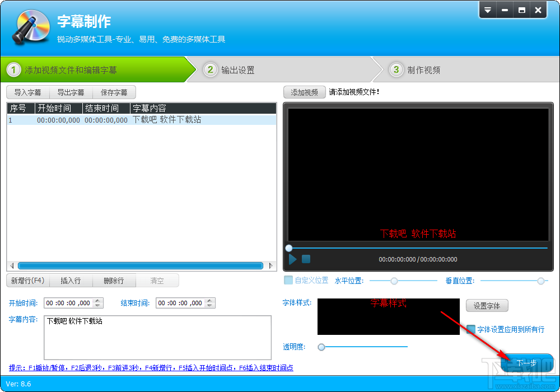
Task: Click the 透明度 transparency slider handle
Action: pyautogui.click(x=321, y=347)
